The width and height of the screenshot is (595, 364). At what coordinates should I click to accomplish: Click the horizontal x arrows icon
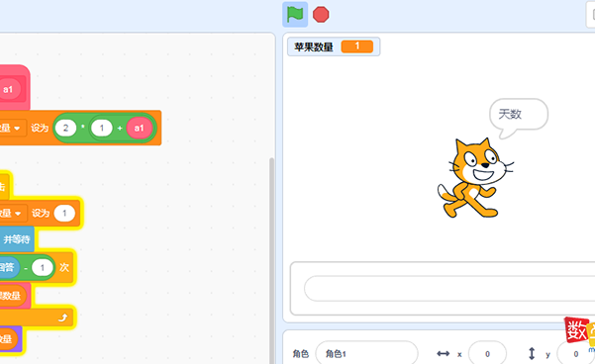pyautogui.click(x=443, y=354)
